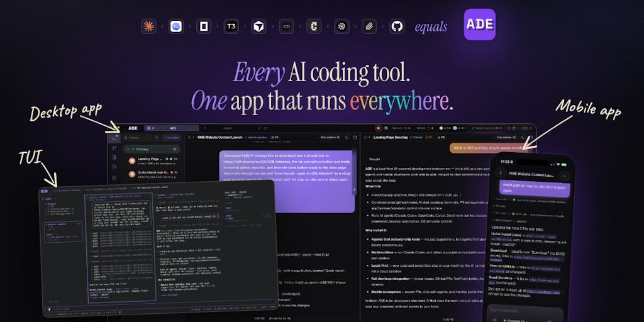This screenshot has width=644, height=322.
Task: Click the play circle icon in desktop sidebar
Action: pyautogui.click(x=114, y=178)
